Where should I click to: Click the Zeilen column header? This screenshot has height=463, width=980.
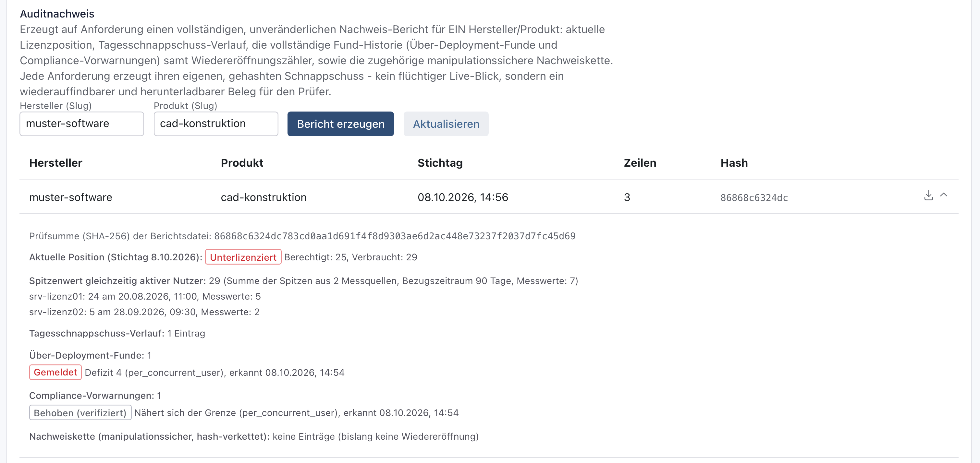pyautogui.click(x=640, y=163)
